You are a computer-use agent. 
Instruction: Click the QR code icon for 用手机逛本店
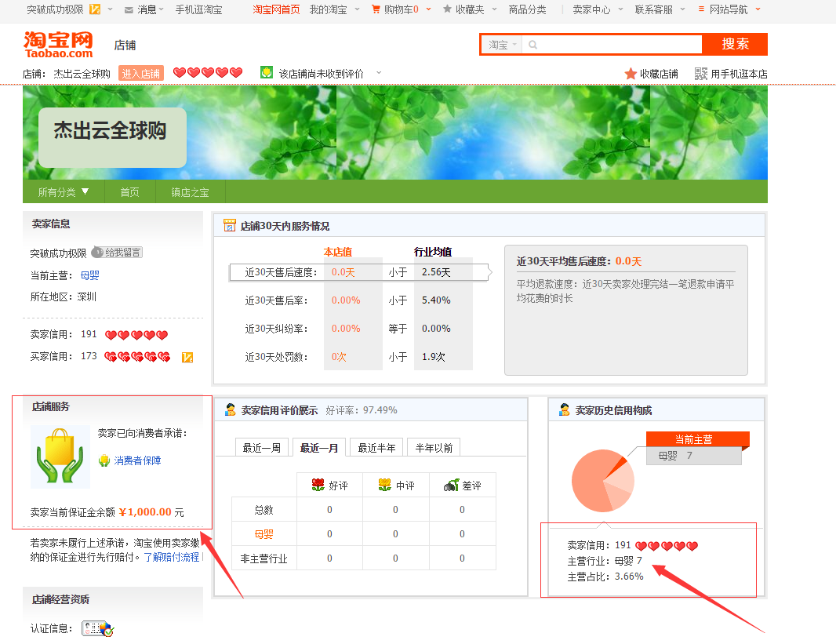tap(701, 74)
